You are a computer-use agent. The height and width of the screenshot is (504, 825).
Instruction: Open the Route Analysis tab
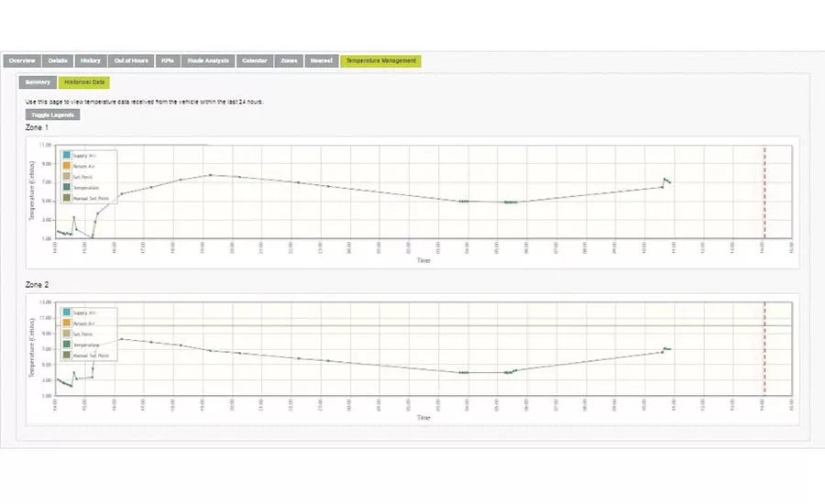point(208,60)
